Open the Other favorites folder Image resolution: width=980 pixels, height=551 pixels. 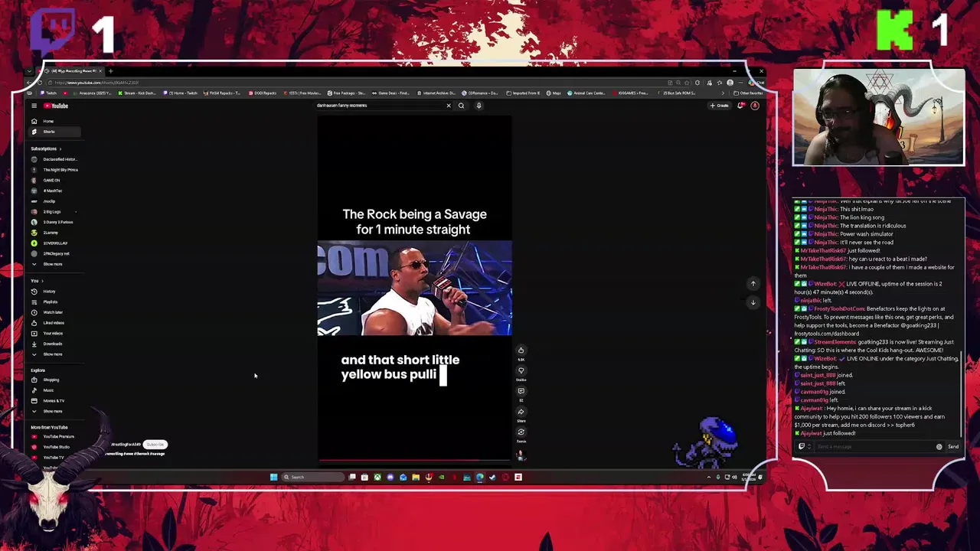coord(749,93)
